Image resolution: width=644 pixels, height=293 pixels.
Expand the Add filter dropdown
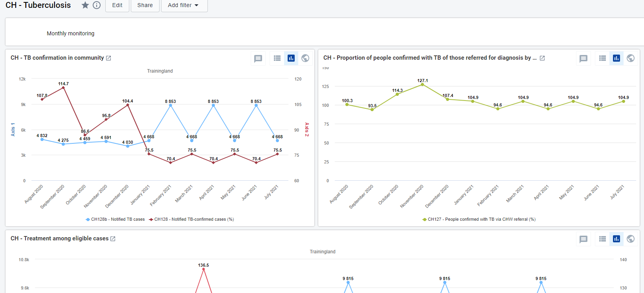184,5
